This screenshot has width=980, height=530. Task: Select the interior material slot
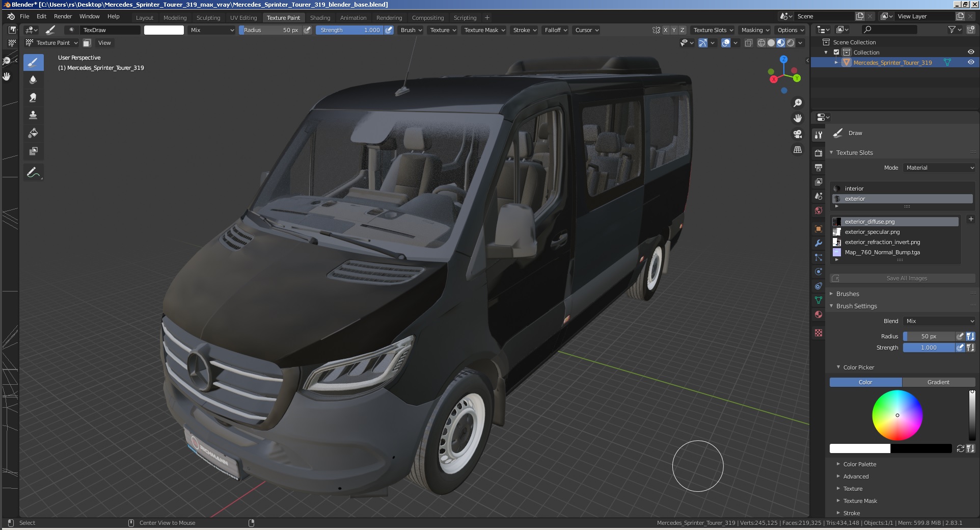tap(903, 189)
